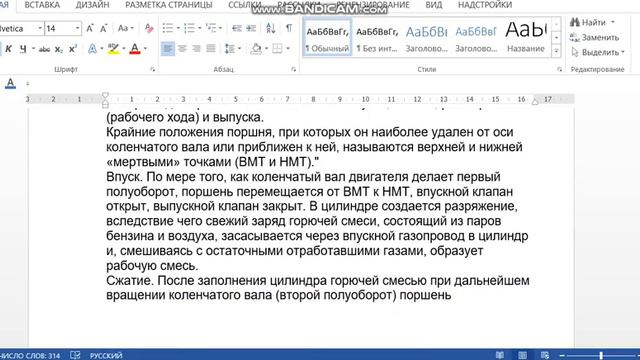The image size is (640, 360).
Task: Toggle left paragraph alignment
Action: [x=168, y=49]
